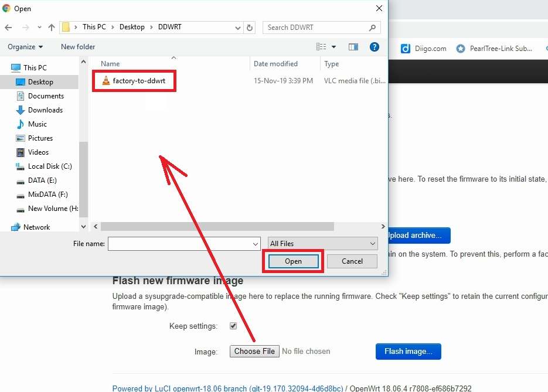Click the Flash image button
This screenshot has width=548, height=392.
pos(408,352)
